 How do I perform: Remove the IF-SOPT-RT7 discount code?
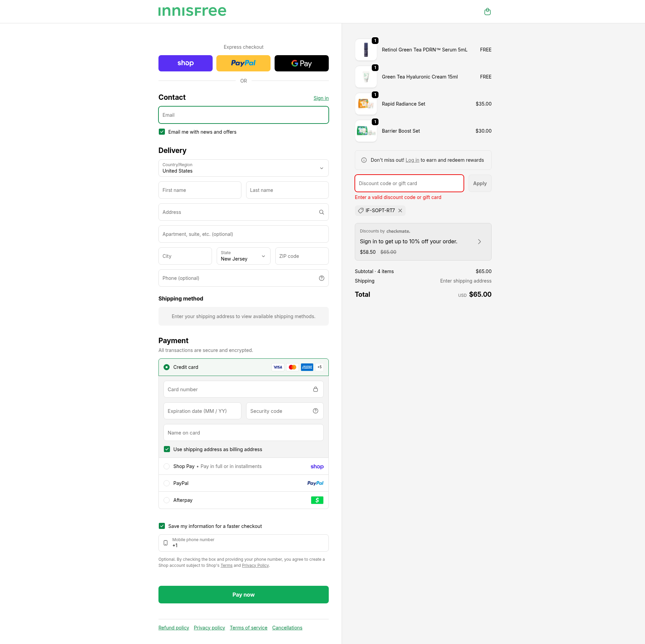[x=400, y=210]
